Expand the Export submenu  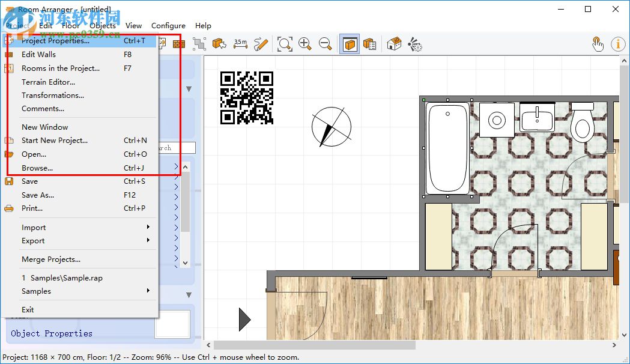tap(84, 240)
